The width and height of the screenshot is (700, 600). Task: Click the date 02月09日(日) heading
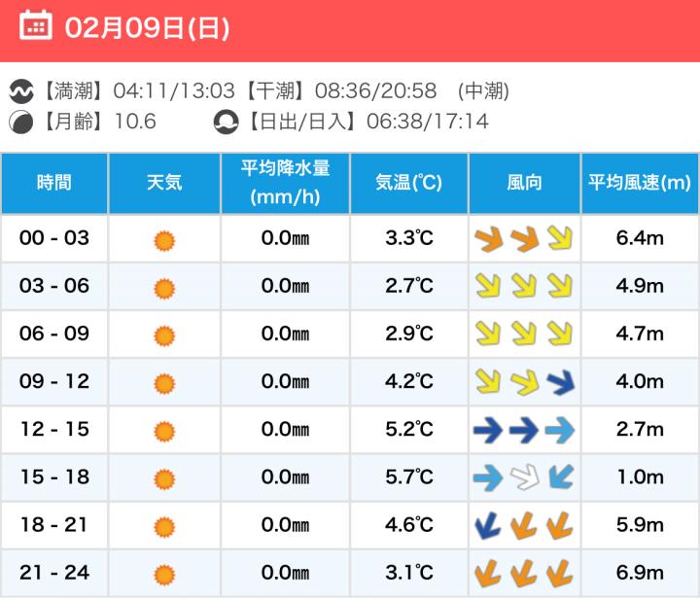pyautogui.click(x=147, y=27)
